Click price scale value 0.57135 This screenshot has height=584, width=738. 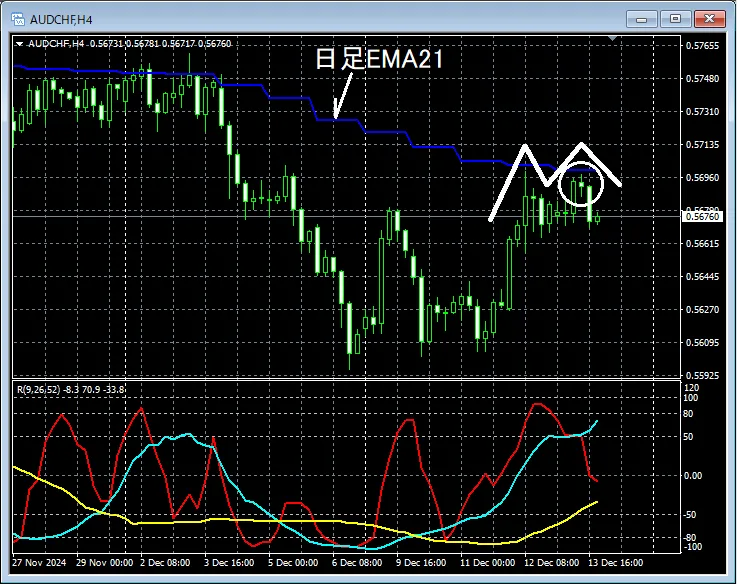(x=702, y=144)
